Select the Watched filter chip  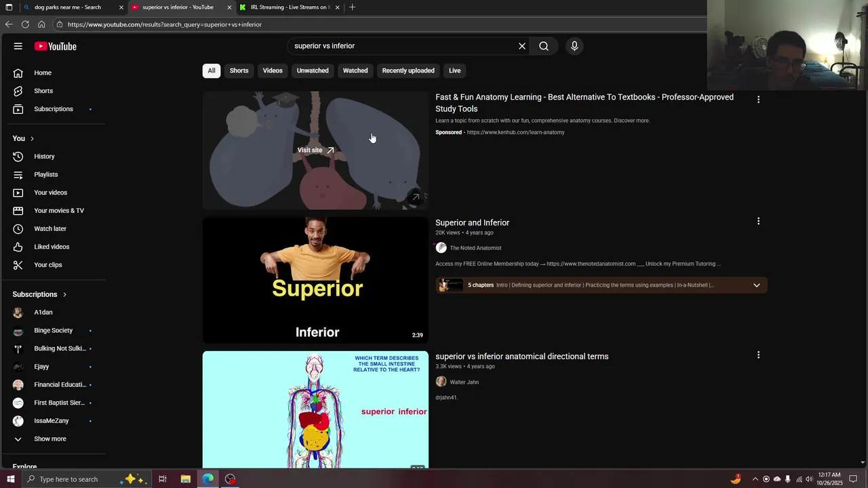click(355, 70)
